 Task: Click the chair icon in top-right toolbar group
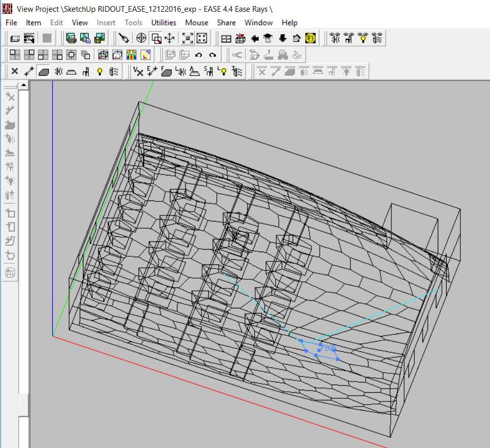click(x=349, y=38)
